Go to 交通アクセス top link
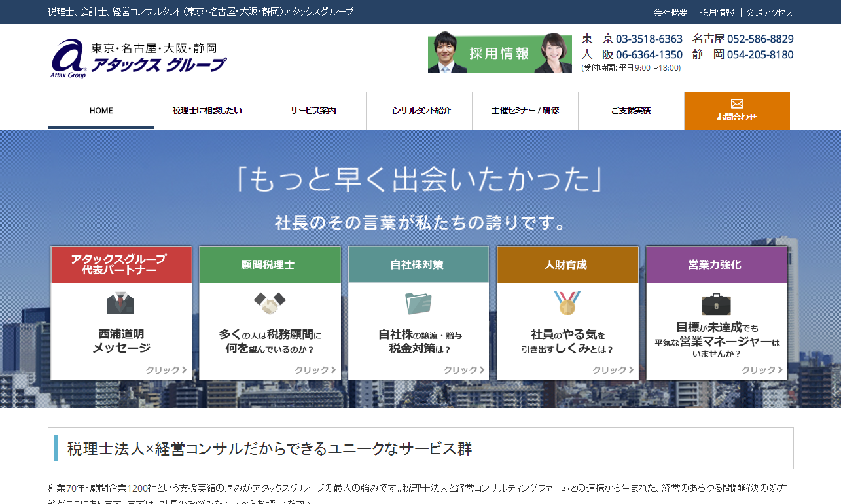The height and width of the screenshot is (504, 841). pyautogui.click(x=770, y=12)
